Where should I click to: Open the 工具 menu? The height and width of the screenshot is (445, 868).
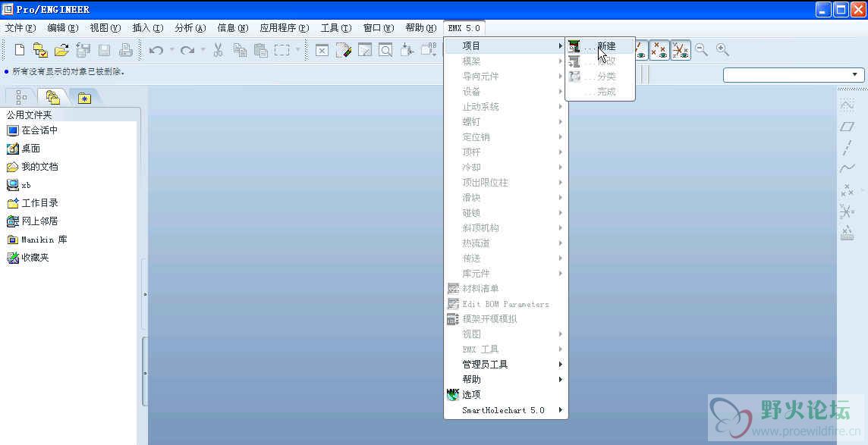click(x=336, y=27)
